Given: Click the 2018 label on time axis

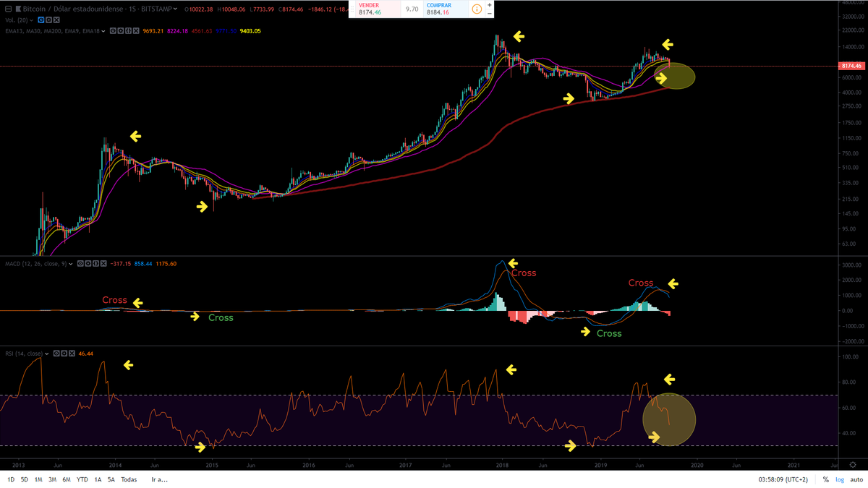Looking at the screenshot, I should click(x=503, y=466).
